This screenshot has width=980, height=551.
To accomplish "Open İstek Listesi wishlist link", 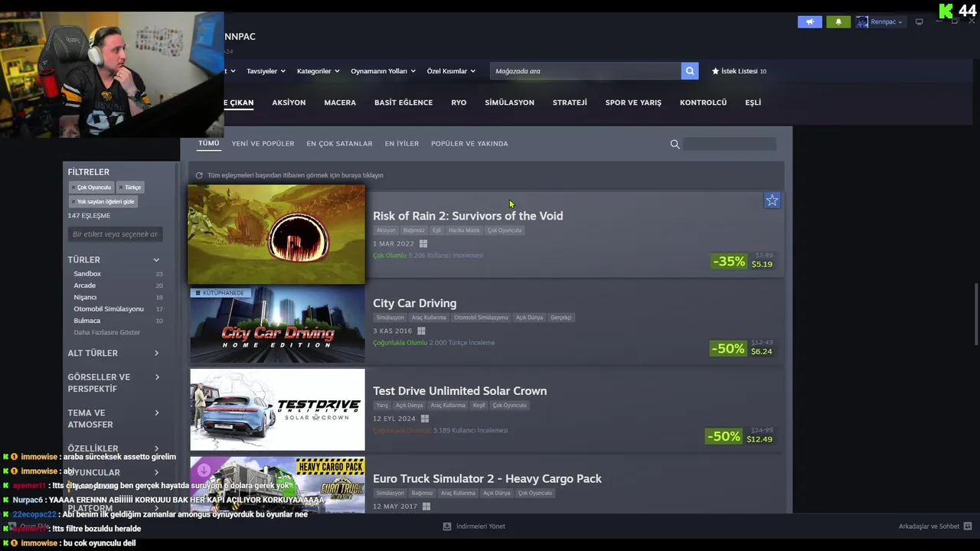I will pos(739,71).
